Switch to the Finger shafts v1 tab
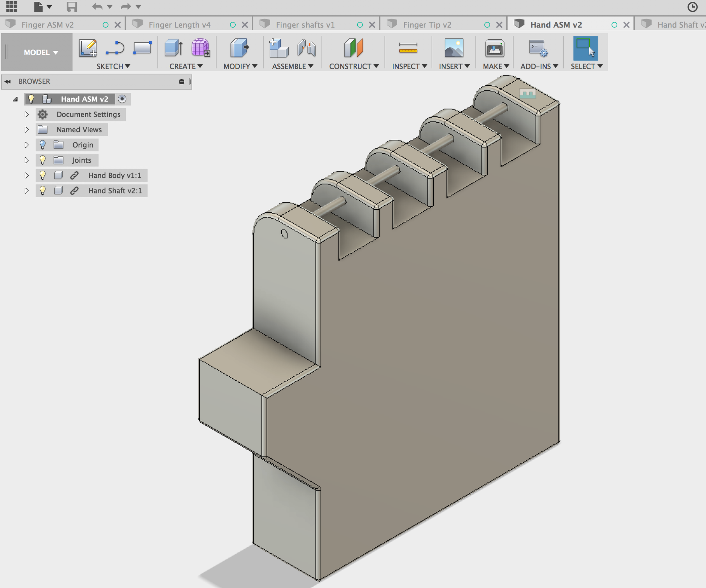This screenshot has width=706, height=588. click(x=305, y=24)
